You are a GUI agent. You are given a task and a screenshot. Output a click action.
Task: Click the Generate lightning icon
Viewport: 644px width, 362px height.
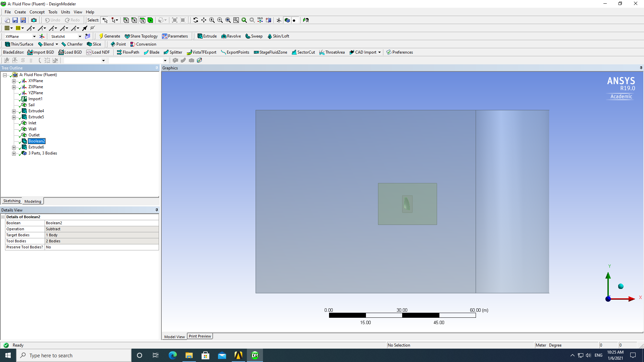101,36
